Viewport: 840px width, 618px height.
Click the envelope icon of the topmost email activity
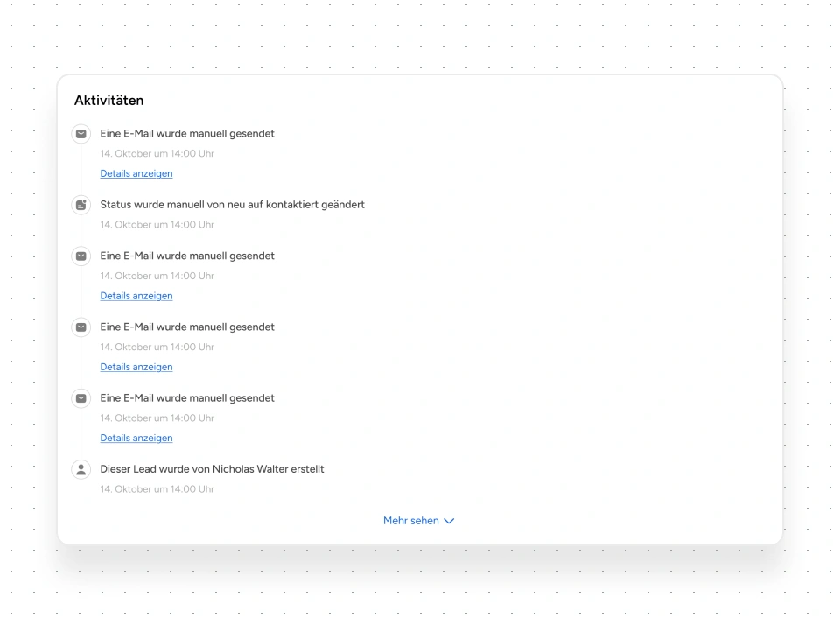pyautogui.click(x=81, y=134)
